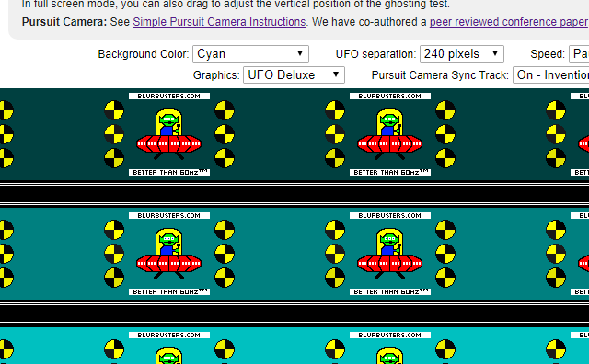
Task: Open the Speed dropdown
Action: click(579, 53)
